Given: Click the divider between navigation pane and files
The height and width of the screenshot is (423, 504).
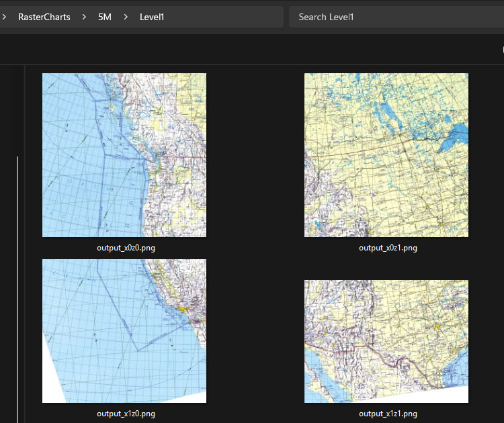Looking at the screenshot, I should 25,242.
